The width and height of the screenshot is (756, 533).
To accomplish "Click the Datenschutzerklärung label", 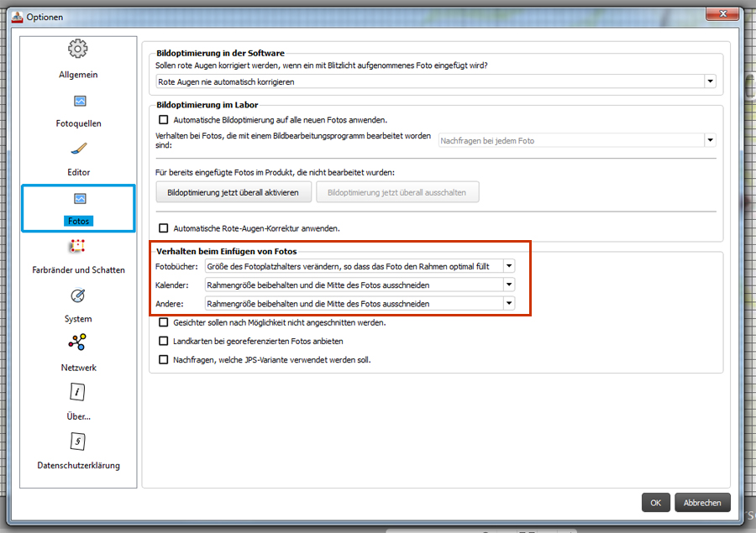I will 79,465.
